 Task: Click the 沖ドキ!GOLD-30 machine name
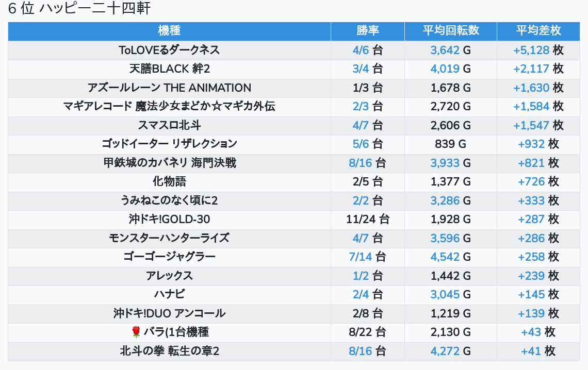click(x=169, y=219)
